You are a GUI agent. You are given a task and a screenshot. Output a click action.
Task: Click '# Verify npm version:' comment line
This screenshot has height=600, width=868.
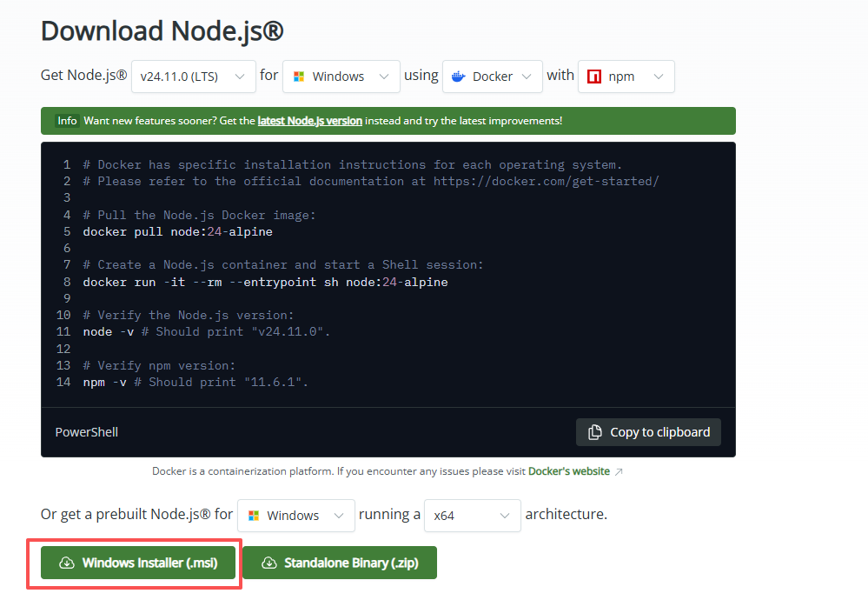click(x=159, y=365)
